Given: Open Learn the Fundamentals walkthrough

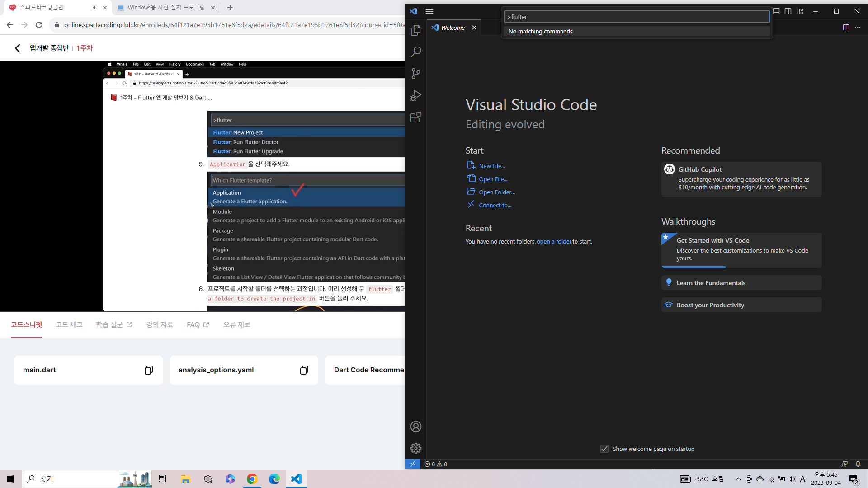Looking at the screenshot, I should pyautogui.click(x=741, y=283).
